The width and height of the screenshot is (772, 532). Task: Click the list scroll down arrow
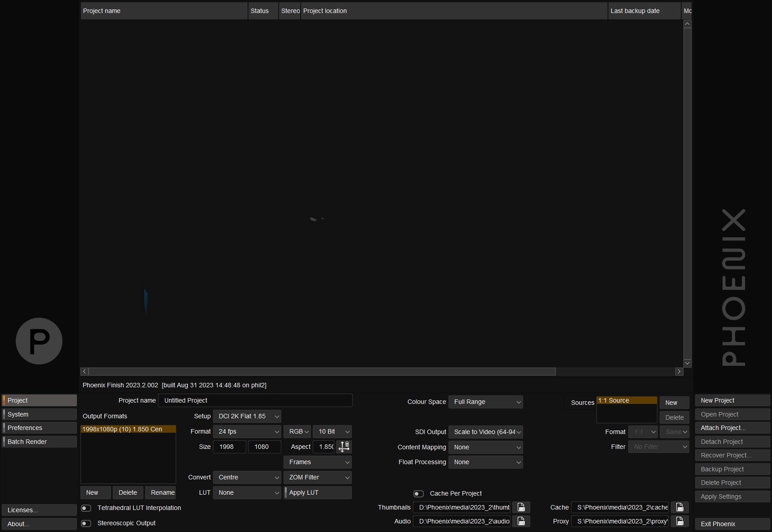coord(687,363)
